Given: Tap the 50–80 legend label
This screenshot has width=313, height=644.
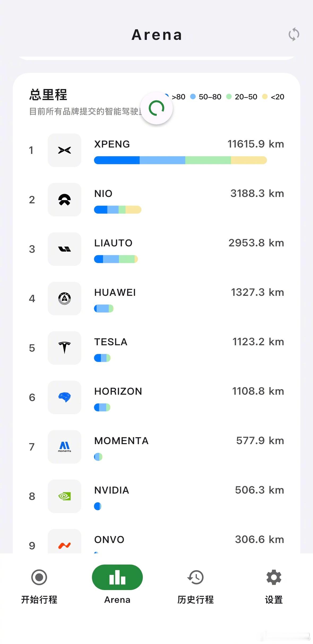Looking at the screenshot, I should (210, 97).
